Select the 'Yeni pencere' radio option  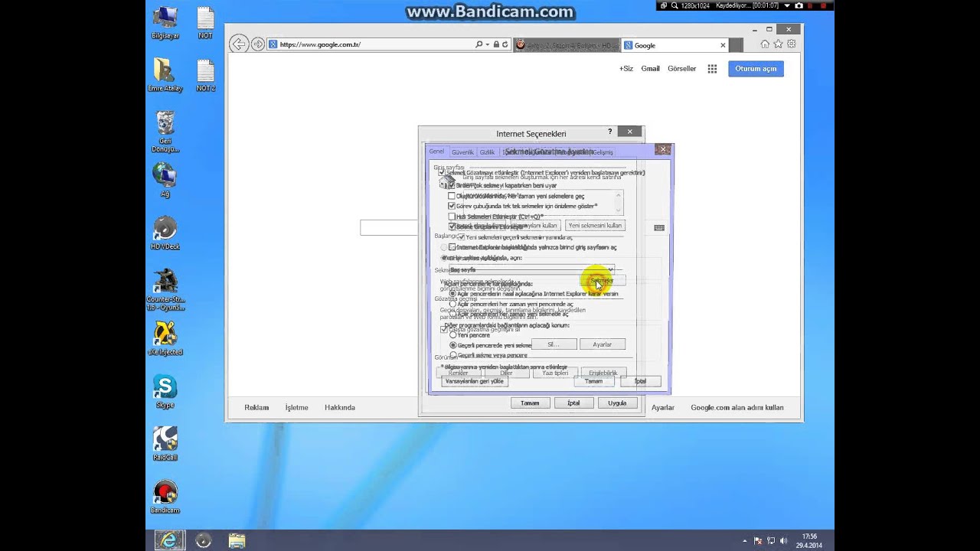pyautogui.click(x=452, y=335)
